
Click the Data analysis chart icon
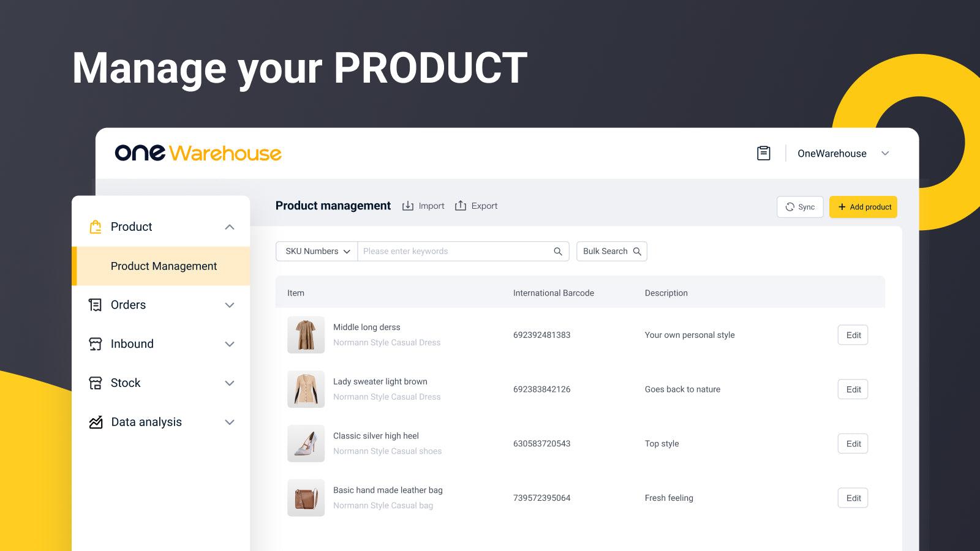[96, 422]
